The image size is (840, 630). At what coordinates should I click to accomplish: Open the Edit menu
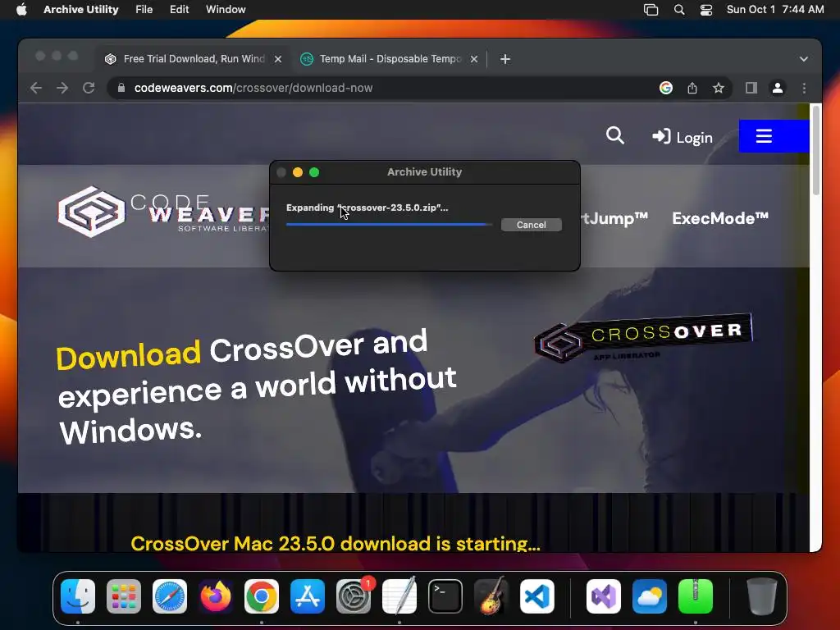coord(179,9)
